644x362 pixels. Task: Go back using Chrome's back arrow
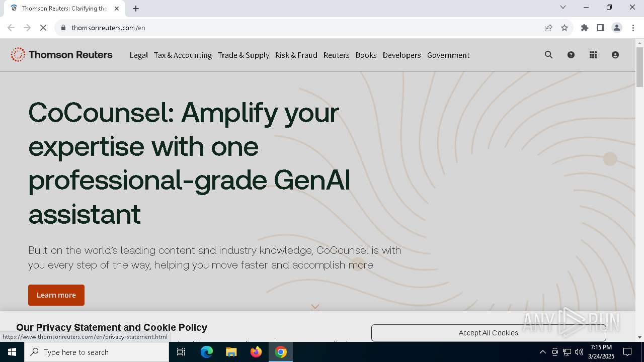point(11,28)
